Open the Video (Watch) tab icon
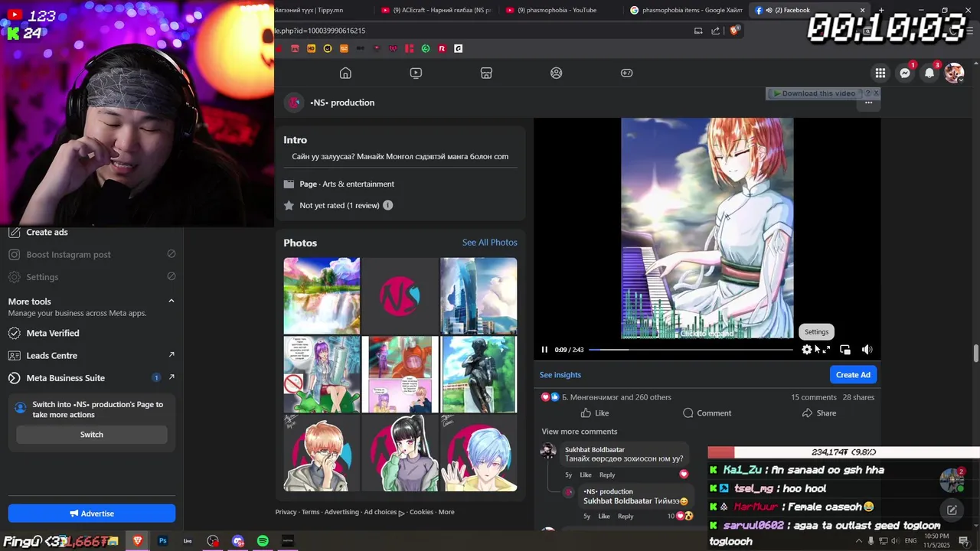Viewport: 980px width, 551px height. [416, 73]
